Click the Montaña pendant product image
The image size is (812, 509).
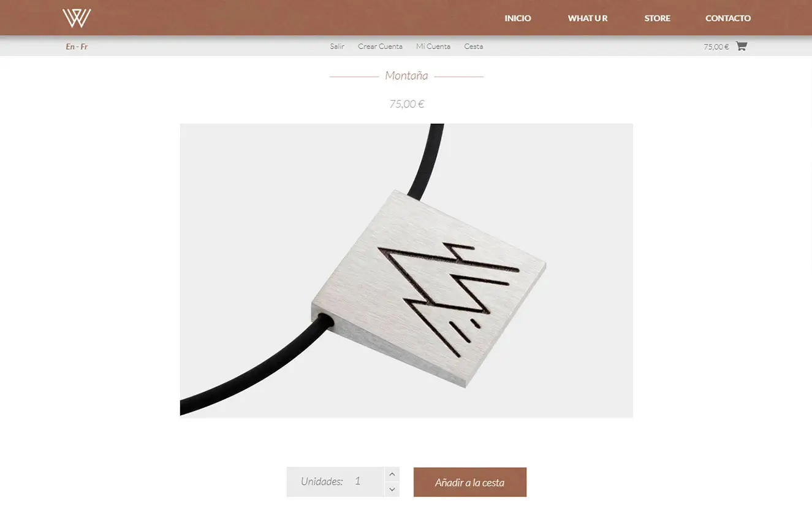(x=406, y=270)
